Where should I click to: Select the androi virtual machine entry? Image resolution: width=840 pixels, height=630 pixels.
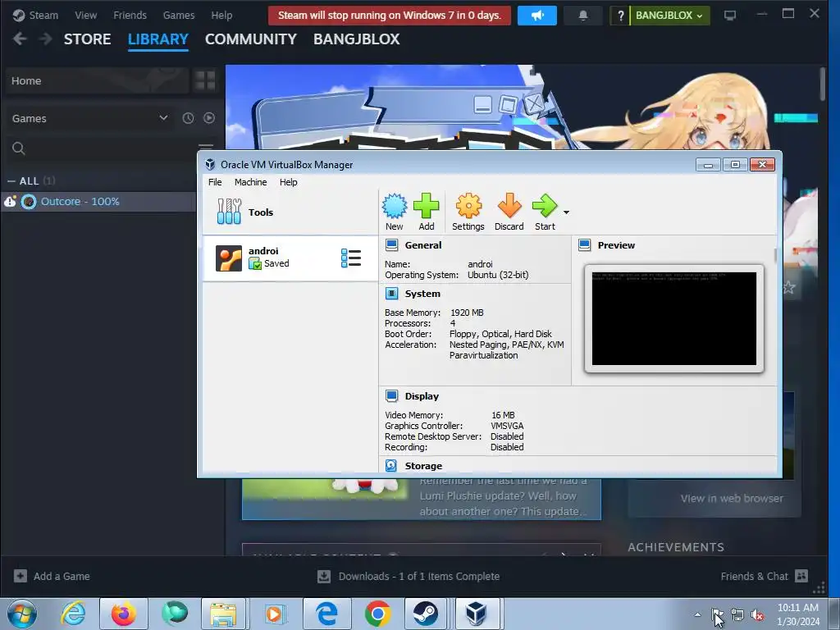290,258
